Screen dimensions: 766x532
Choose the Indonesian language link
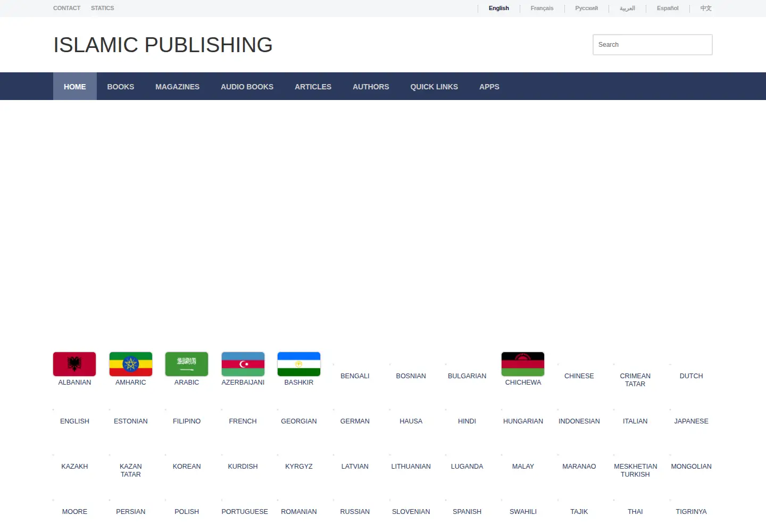(579, 421)
